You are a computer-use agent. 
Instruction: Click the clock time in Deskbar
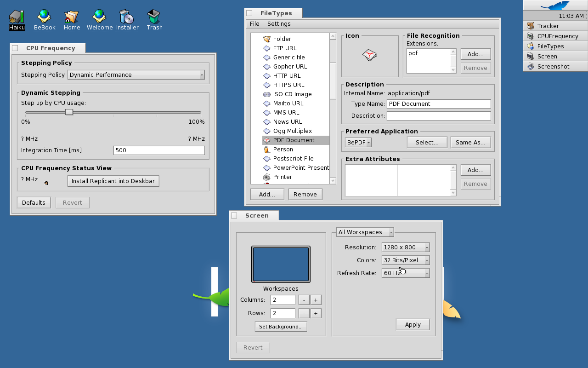tap(571, 16)
